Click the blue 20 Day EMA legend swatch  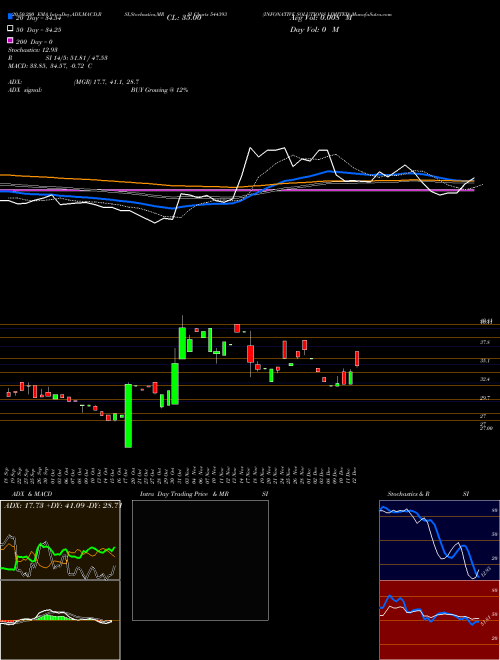point(10,16)
